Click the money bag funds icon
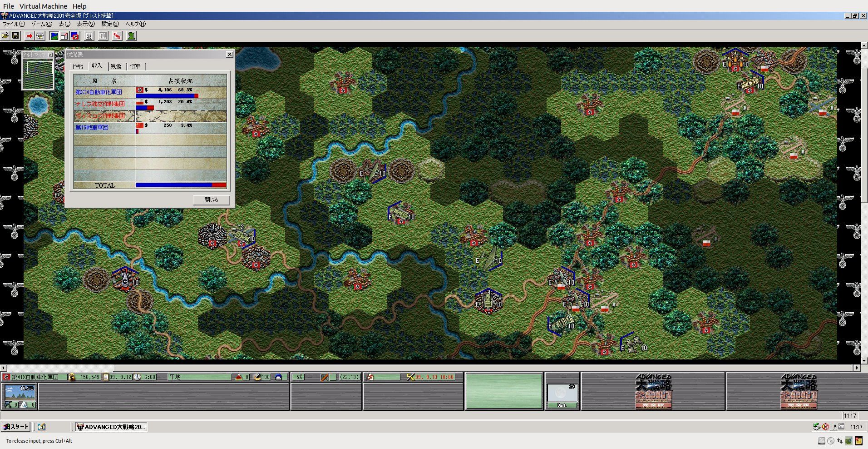The image size is (868, 449). tap(71, 377)
